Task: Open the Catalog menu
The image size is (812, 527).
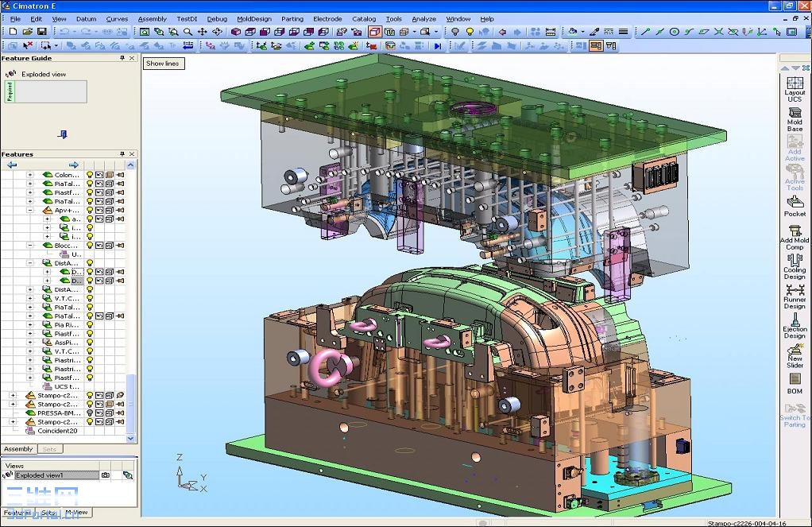Action: point(364,18)
